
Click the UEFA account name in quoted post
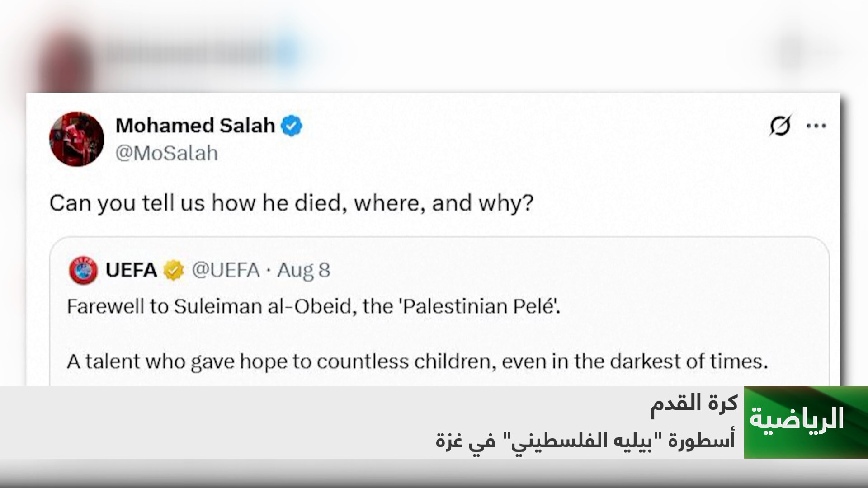[x=131, y=270]
